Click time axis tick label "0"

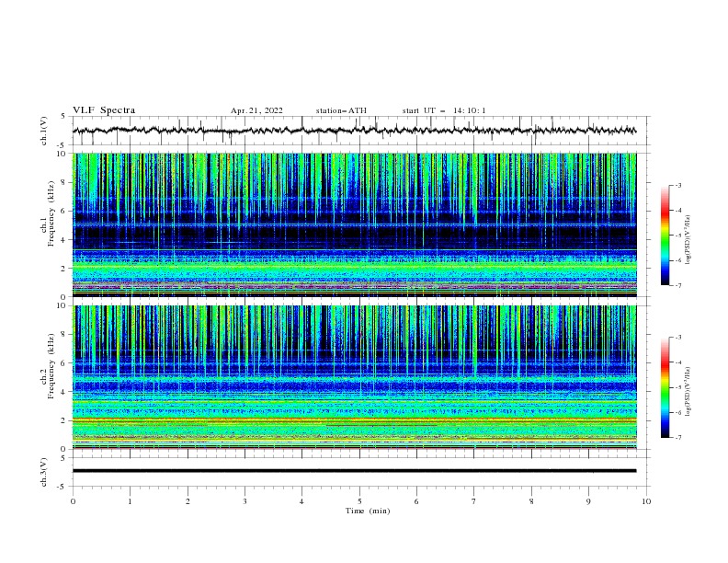click(73, 501)
